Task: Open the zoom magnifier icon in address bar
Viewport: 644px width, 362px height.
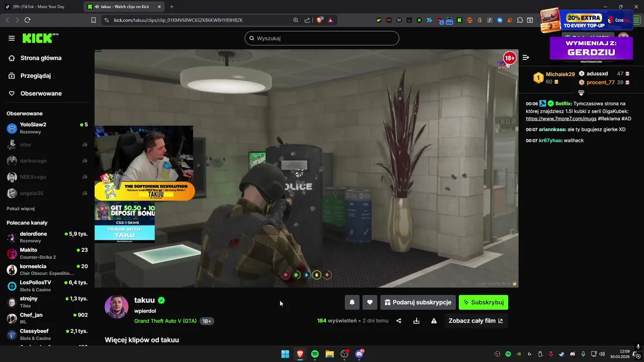Action: (x=296, y=20)
